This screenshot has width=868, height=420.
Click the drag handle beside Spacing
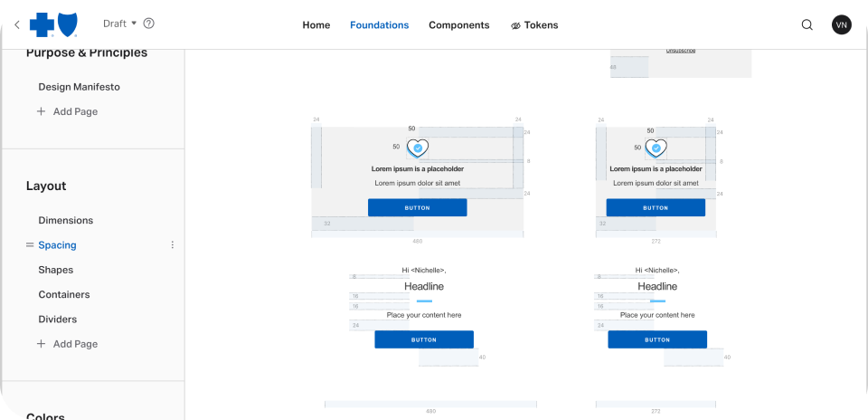click(x=30, y=245)
